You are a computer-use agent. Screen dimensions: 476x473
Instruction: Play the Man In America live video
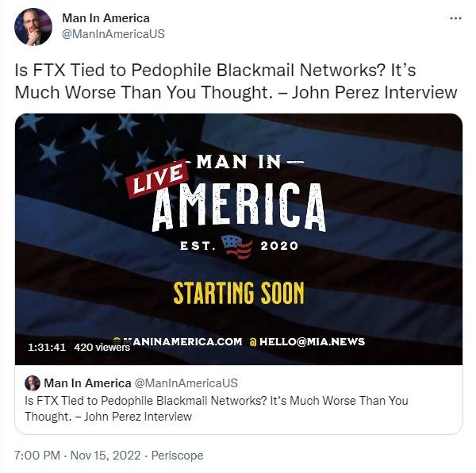(x=239, y=239)
